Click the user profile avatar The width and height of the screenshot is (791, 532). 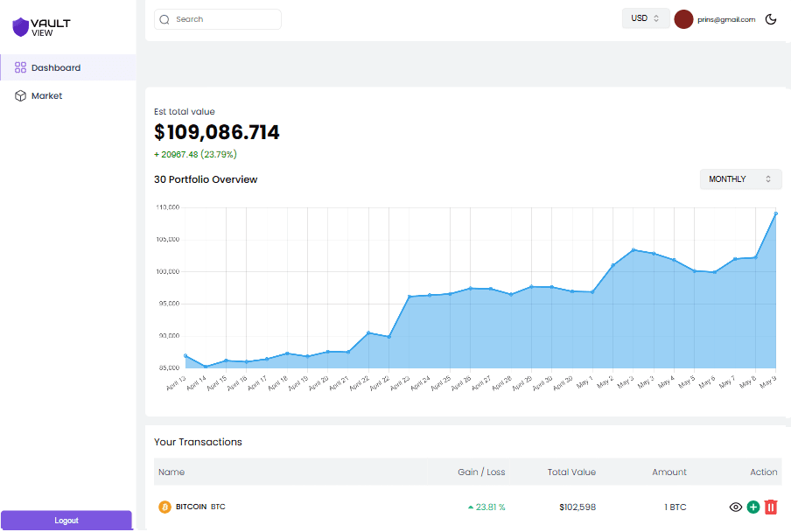pyautogui.click(x=683, y=19)
